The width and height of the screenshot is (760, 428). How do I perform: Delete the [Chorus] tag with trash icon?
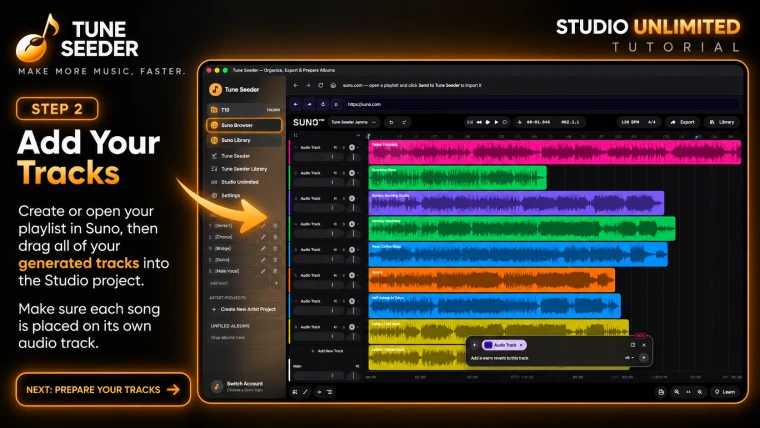tap(275, 237)
